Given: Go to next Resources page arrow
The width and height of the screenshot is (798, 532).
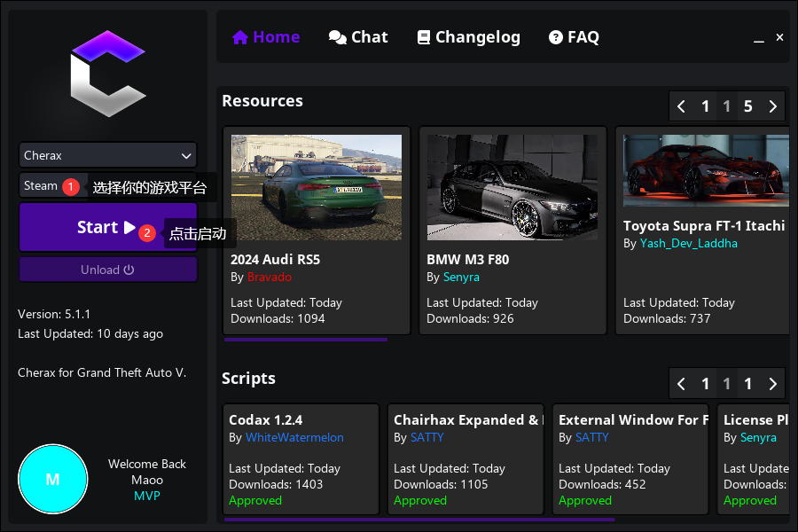Looking at the screenshot, I should [772, 106].
